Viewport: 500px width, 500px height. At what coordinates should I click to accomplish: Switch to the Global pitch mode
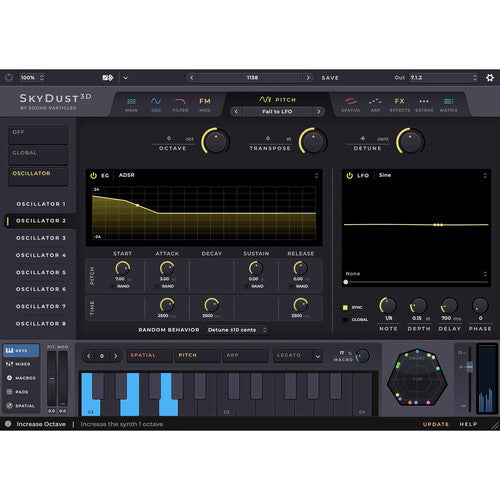pyautogui.click(x=38, y=155)
